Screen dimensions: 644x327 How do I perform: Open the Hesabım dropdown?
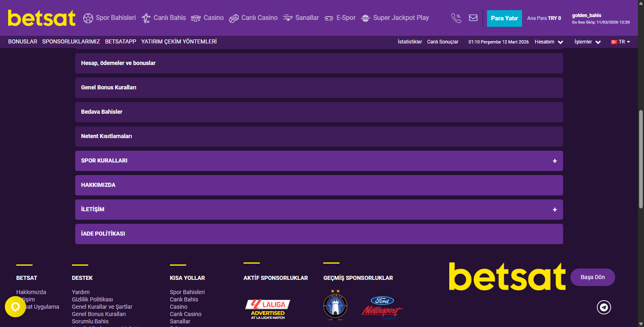[x=548, y=42]
